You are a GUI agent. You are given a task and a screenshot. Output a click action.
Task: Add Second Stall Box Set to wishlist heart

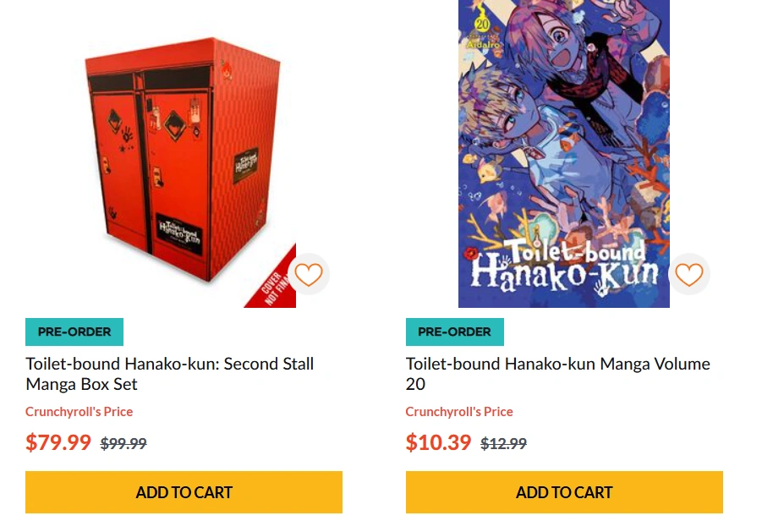click(x=309, y=274)
